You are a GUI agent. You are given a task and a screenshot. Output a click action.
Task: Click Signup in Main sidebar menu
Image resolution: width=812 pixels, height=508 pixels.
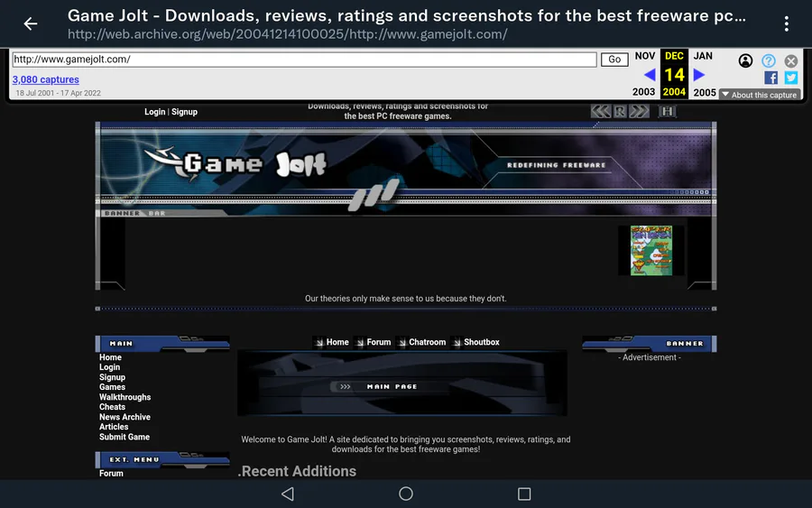pos(113,377)
